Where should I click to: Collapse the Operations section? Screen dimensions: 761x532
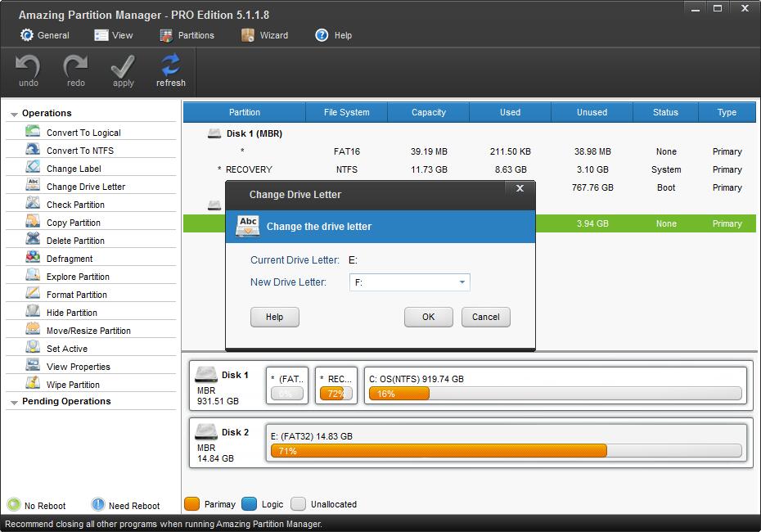pos(14,114)
